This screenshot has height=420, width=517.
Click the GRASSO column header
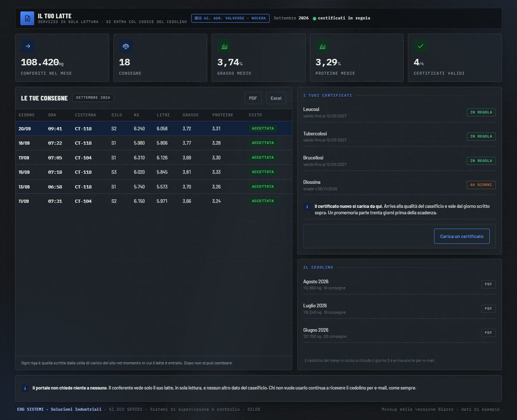pyautogui.click(x=190, y=115)
